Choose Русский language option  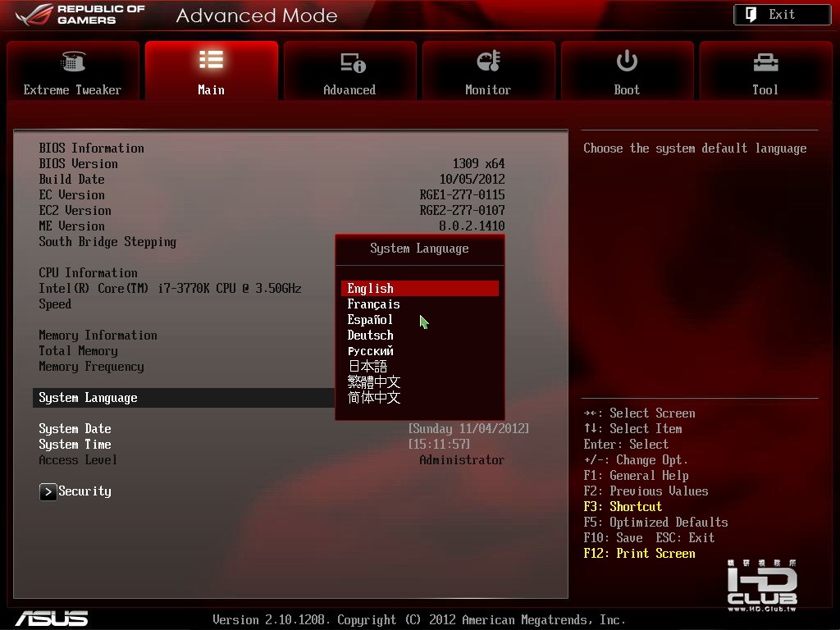coord(370,351)
